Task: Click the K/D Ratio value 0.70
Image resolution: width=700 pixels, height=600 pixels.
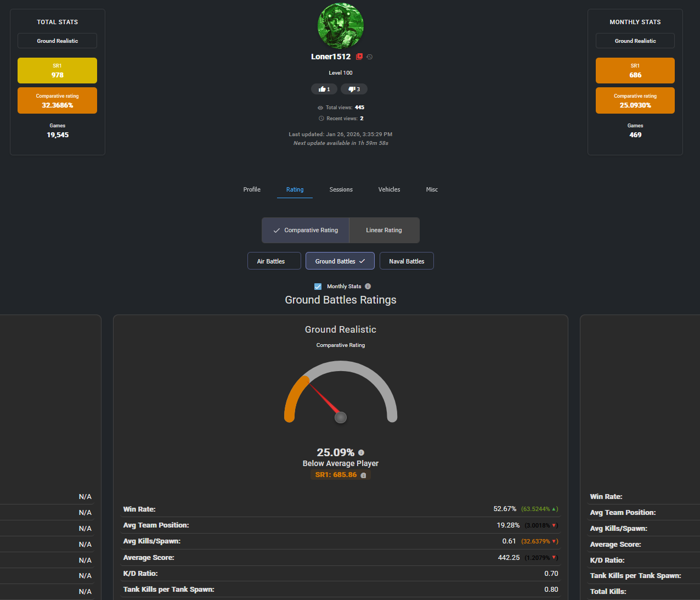Action: tap(551, 574)
